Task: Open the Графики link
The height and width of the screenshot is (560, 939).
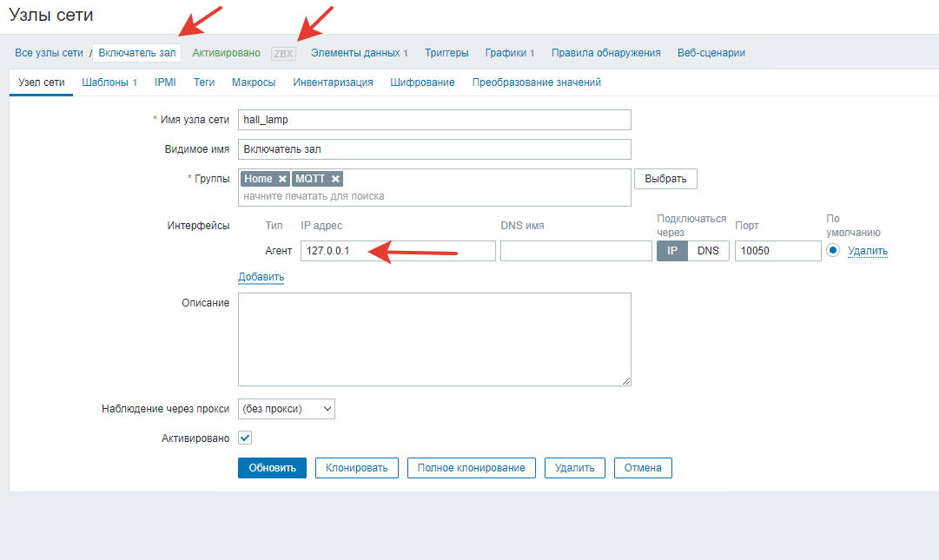Action: click(510, 53)
